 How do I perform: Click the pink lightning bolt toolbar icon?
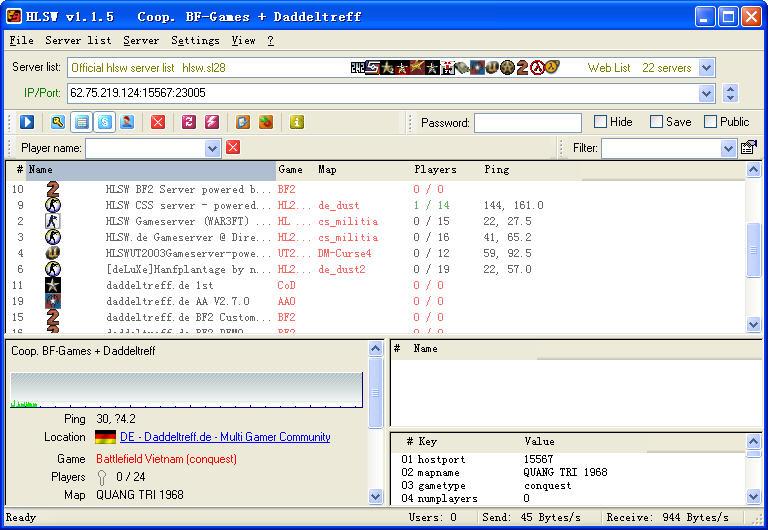coord(212,122)
